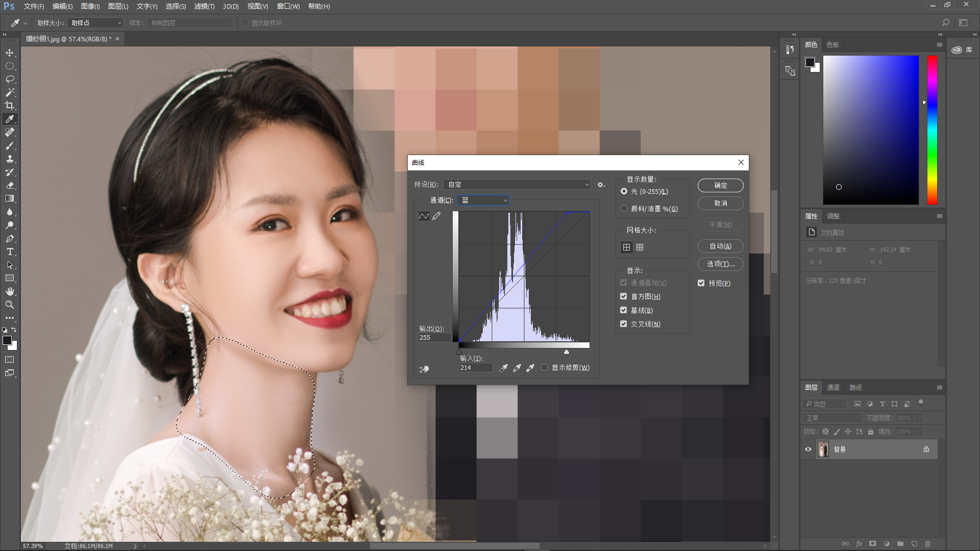
Task: Select the Magic Wand tool
Action: (x=10, y=93)
